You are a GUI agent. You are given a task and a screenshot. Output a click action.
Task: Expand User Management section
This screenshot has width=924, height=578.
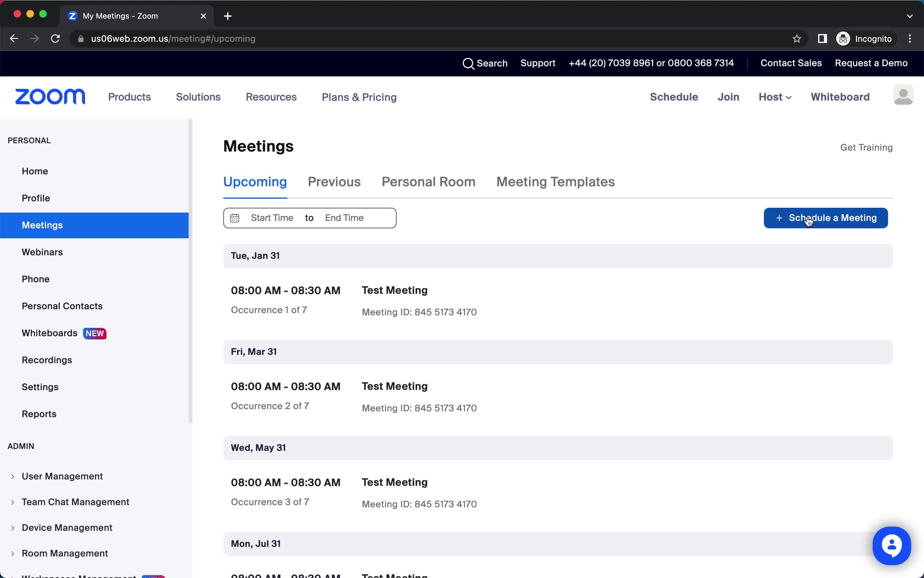coord(13,476)
